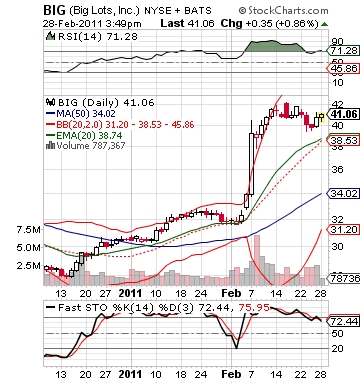This screenshot has width=360, height=384.
Task: Click the 31.20 lower band tag
Action: click(344, 229)
